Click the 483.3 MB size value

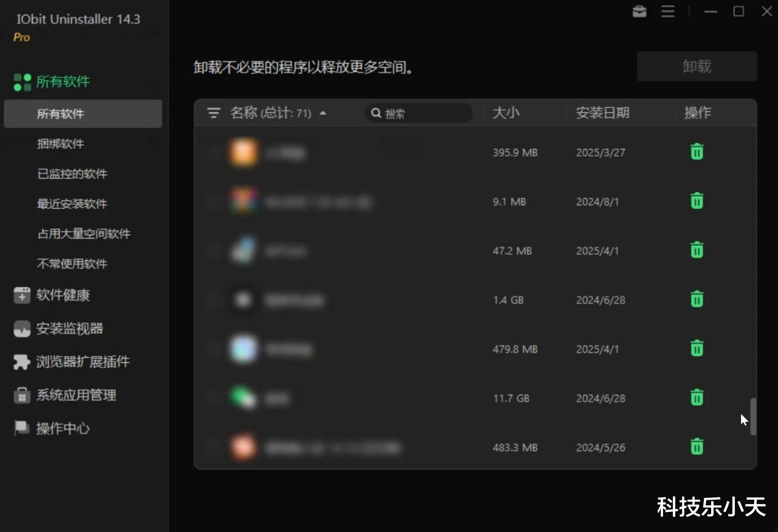coord(515,448)
